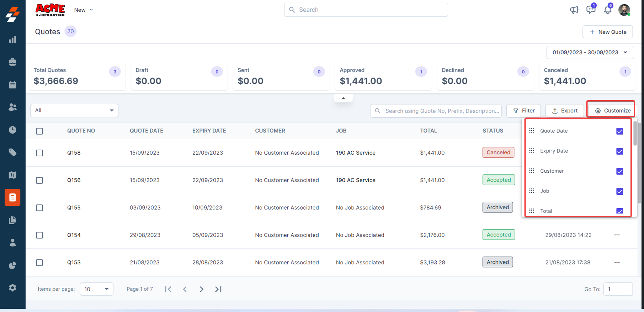Screen dimensions: 644x312
Task: Uncheck the Quote Date column checkbox
Action: click(x=619, y=131)
